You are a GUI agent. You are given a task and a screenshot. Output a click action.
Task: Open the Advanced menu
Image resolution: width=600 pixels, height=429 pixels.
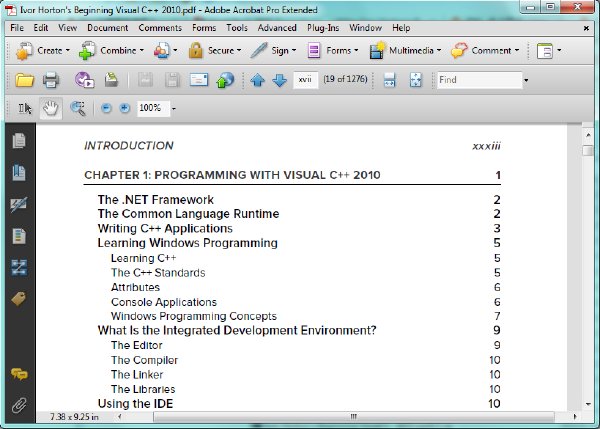point(277,28)
